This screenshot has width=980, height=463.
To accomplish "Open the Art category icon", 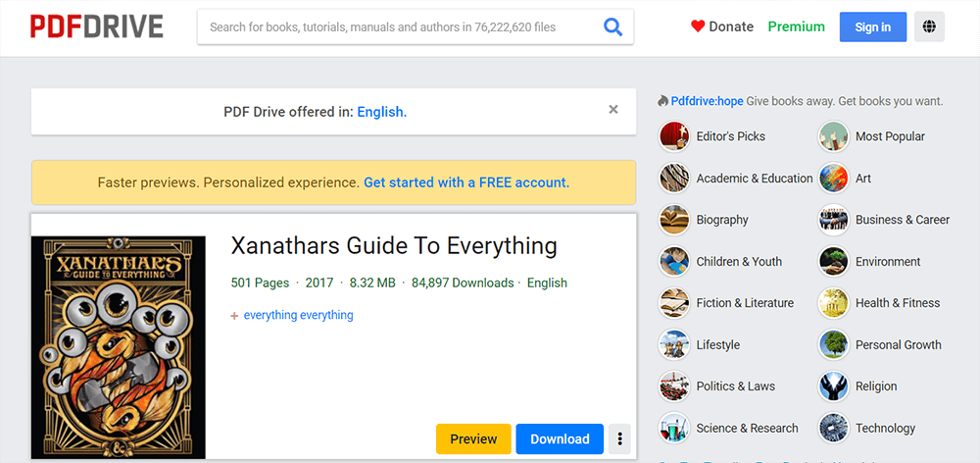I will coord(833,179).
